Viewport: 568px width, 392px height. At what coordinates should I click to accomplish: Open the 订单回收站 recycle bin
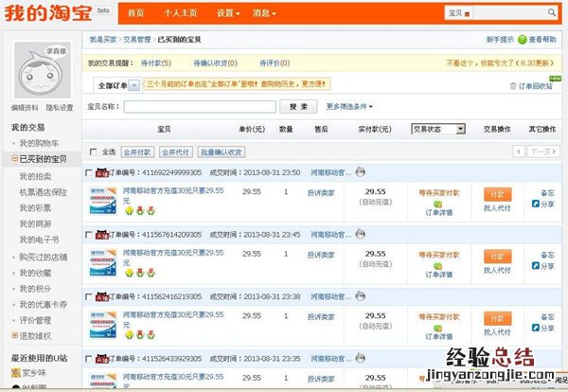[530, 85]
